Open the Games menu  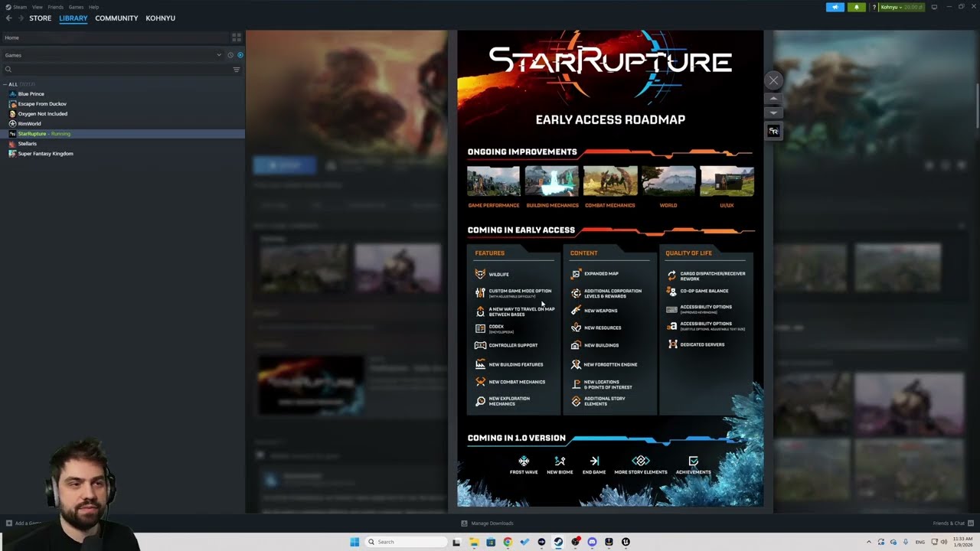76,7
